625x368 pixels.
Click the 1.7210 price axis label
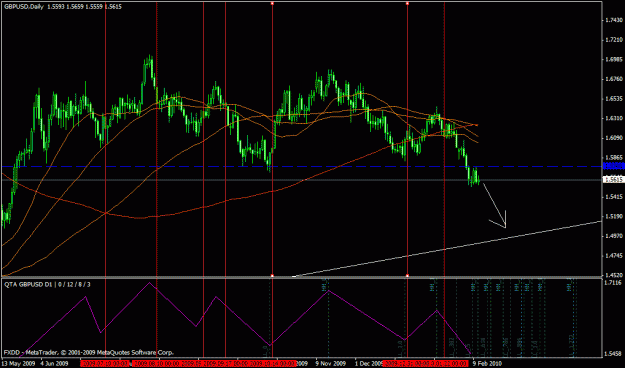614,39
